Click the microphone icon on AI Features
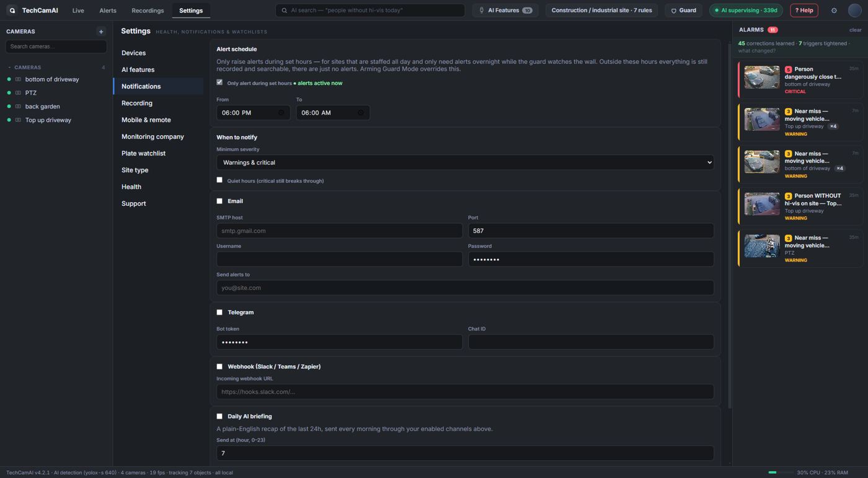Image resolution: width=868 pixels, height=478 pixels. [x=482, y=11]
